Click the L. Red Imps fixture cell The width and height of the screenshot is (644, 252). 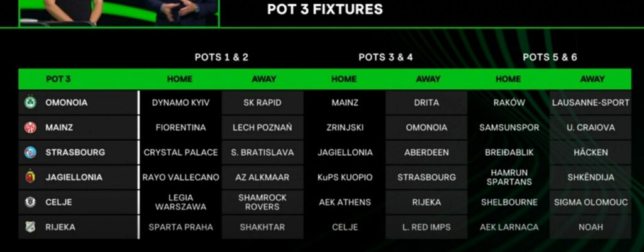pyautogui.click(x=426, y=227)
